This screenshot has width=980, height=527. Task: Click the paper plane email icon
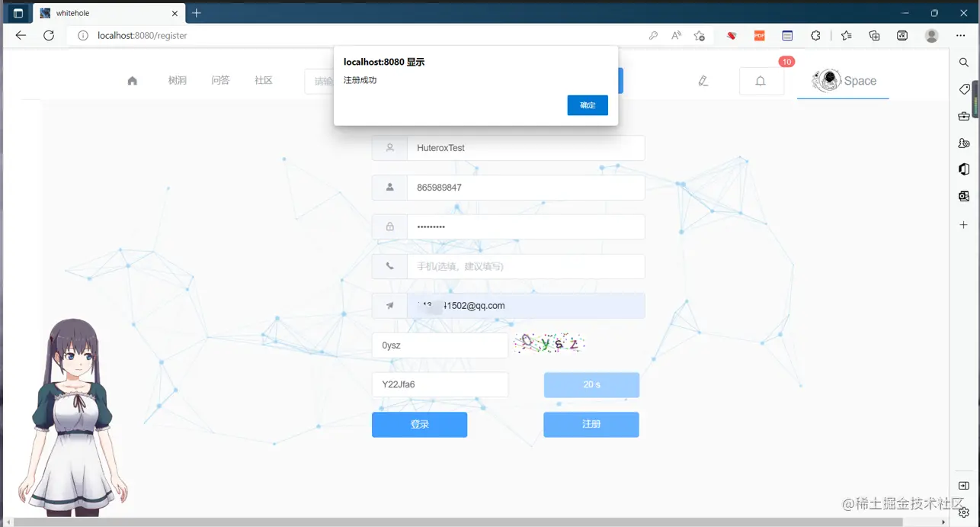(389, 306)
